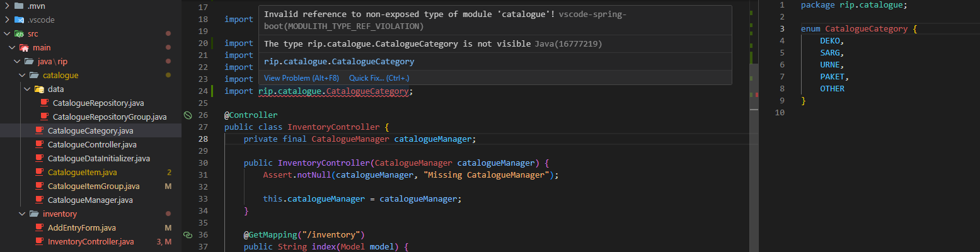Select AddEntryForm.java in the explorer
The height and width of the screenshot is (252, 980).
[x=81, y=227]
